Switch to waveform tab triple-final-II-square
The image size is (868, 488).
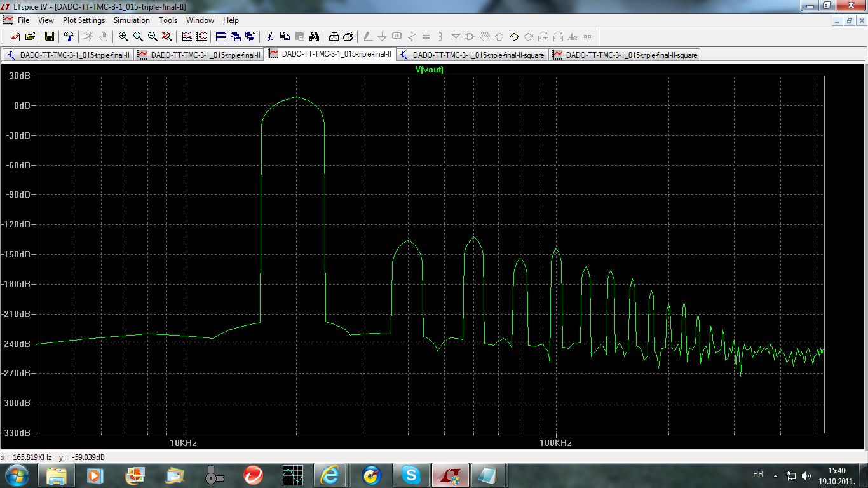coord(625,55)
